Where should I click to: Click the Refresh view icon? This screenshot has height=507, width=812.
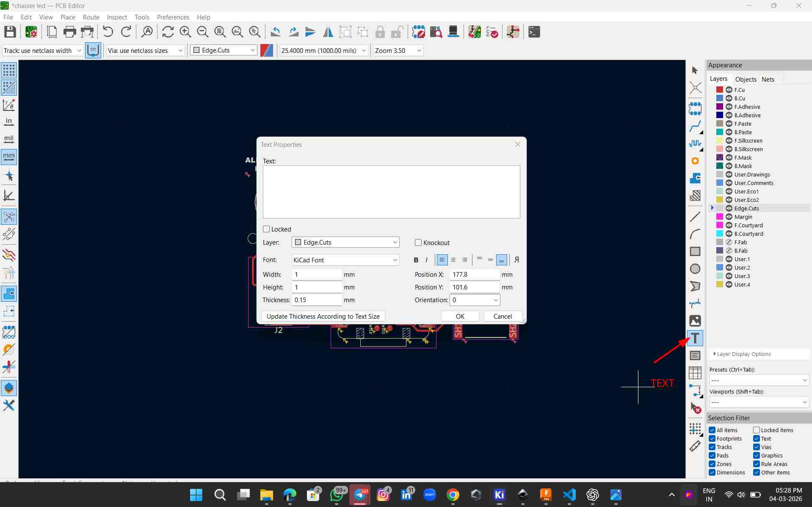(168, 32)
